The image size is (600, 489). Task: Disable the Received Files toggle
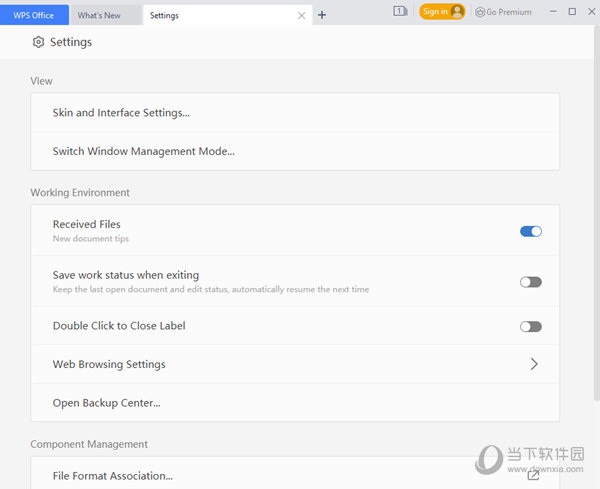tap(531, 231)
